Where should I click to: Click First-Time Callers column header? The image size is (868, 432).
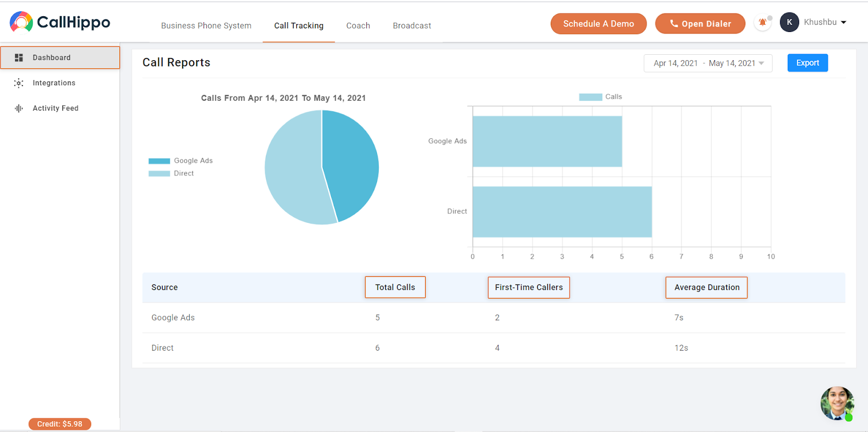click(x=529, y=287)
